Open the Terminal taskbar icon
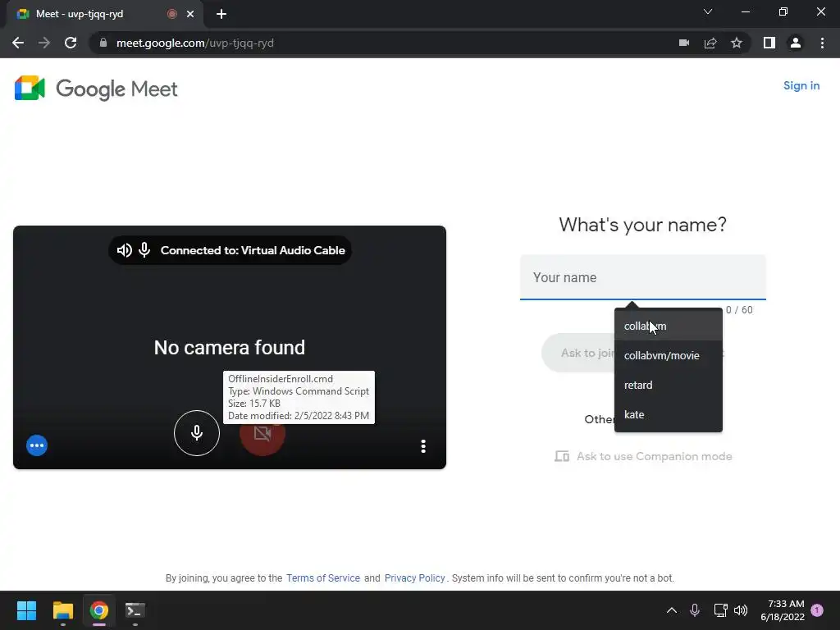 (135, 610)
